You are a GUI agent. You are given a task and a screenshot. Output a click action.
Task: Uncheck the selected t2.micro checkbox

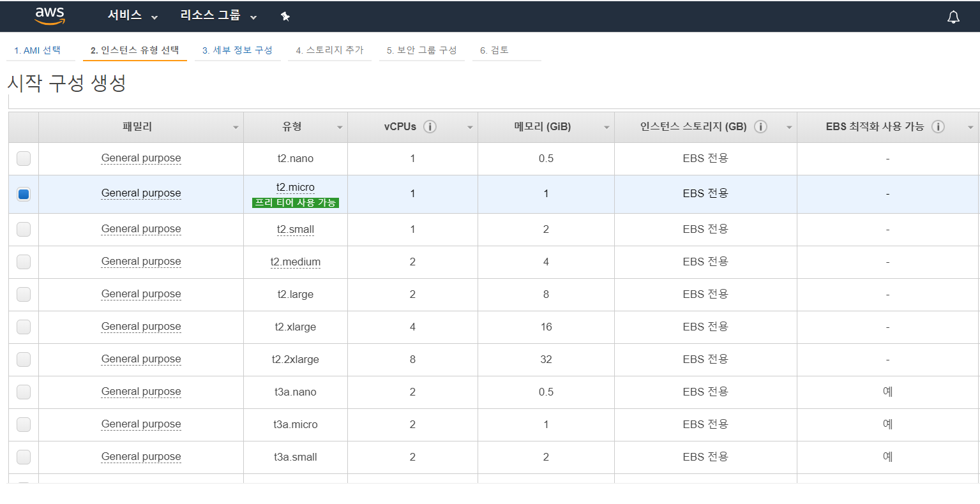coord(24,194)
